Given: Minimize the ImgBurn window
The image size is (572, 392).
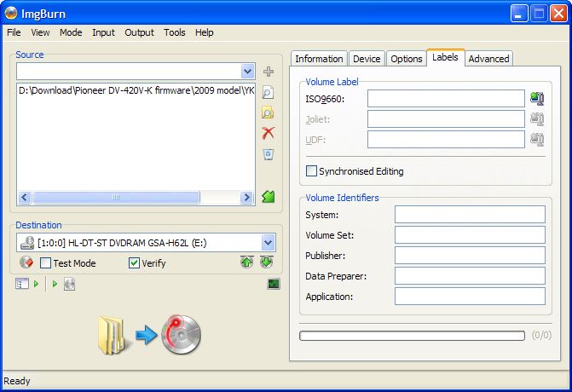Looking at the screenshot, I should [518, 14].
